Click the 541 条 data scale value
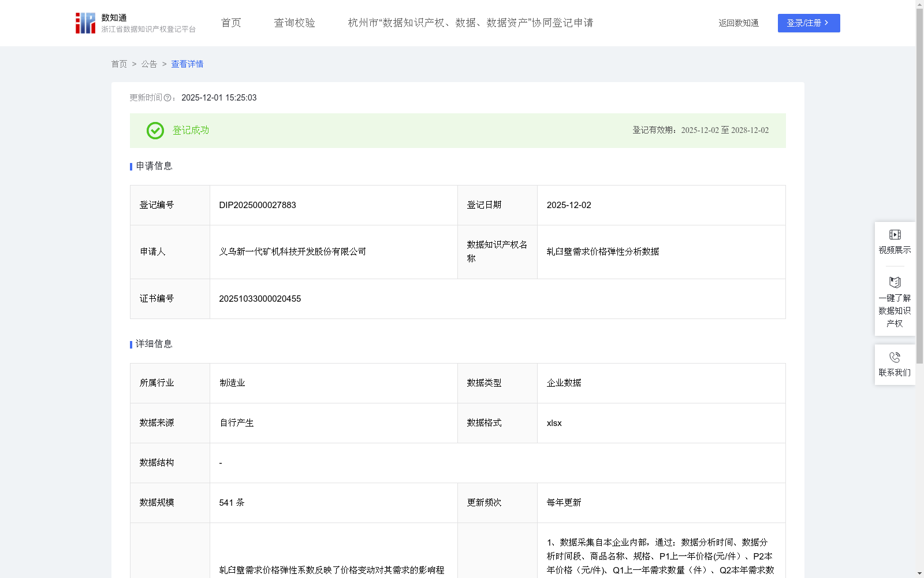Viewport: 924px width, 578px height. (x=232, y=503)
